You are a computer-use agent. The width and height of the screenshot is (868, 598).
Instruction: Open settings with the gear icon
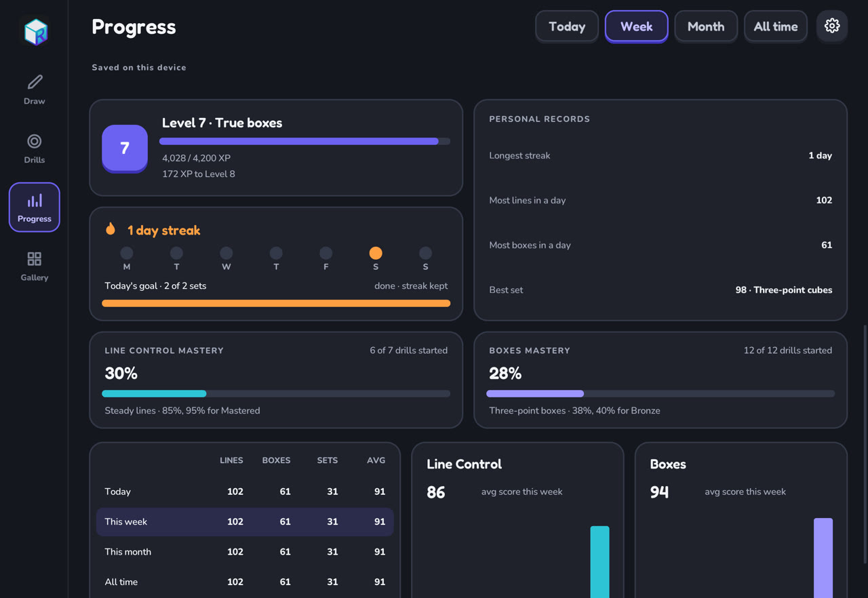click(x=832, y=26)
